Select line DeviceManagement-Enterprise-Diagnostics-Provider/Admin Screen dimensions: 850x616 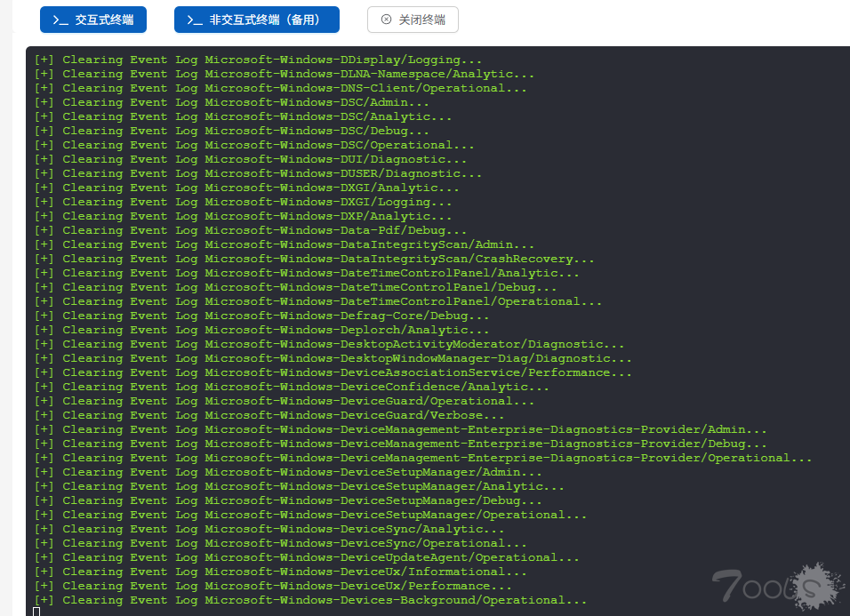(x=401, y=429)
